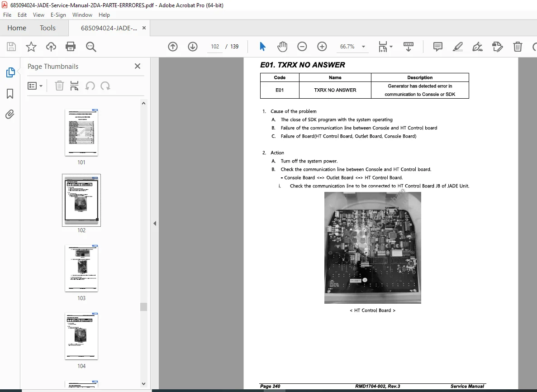Open the Window menu
Screen dimensions: 537x392
82,15
